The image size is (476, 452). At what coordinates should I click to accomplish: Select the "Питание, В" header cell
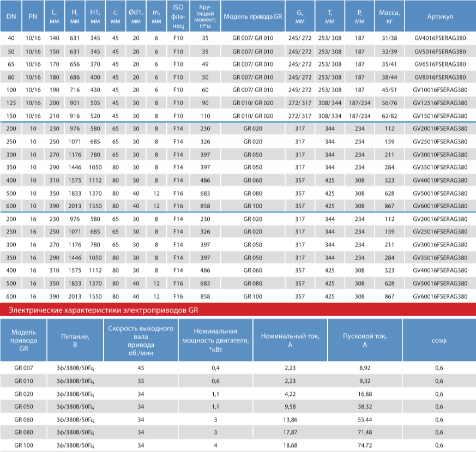tap(75, 340)
